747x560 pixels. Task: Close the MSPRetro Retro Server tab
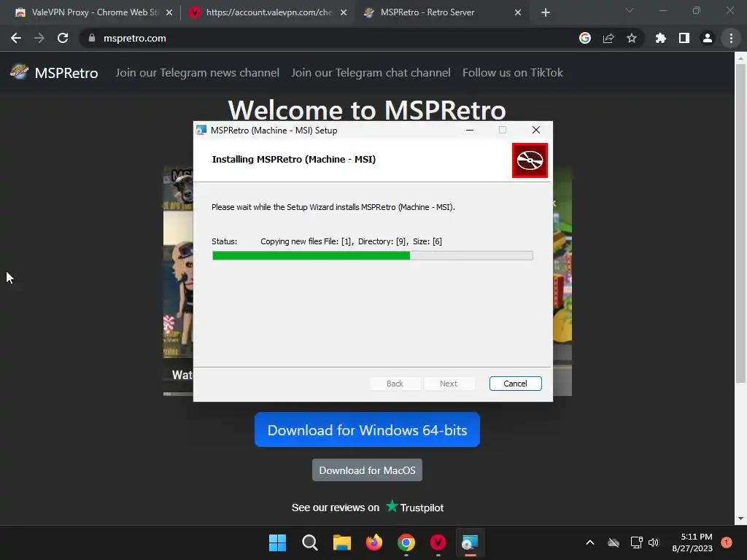pyautogui.click(x=518, y=12)
